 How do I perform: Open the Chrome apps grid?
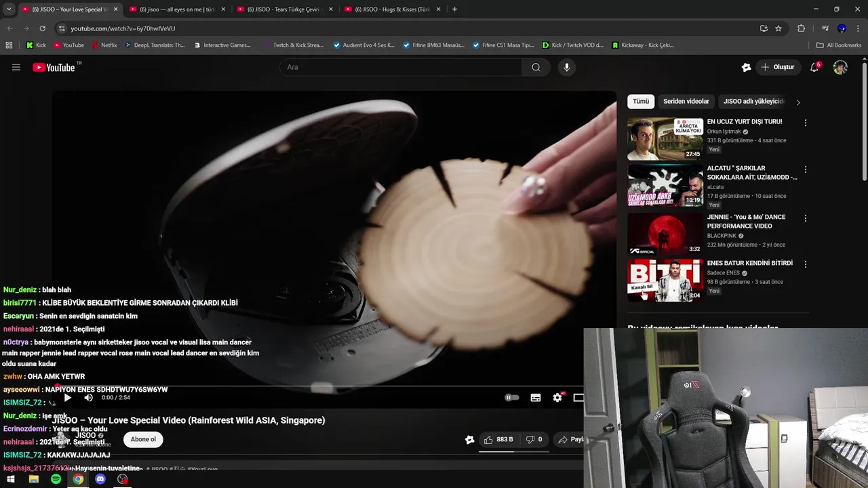pos(9,45)
